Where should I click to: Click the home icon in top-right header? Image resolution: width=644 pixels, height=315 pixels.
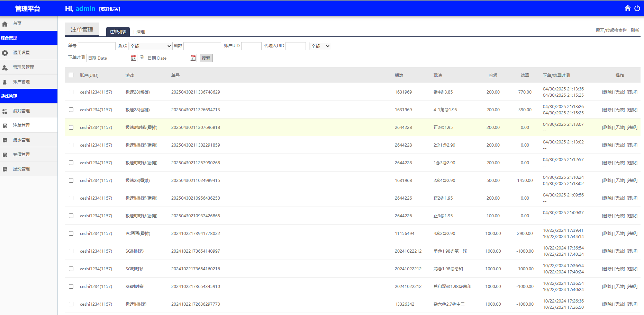click(627, 8)
